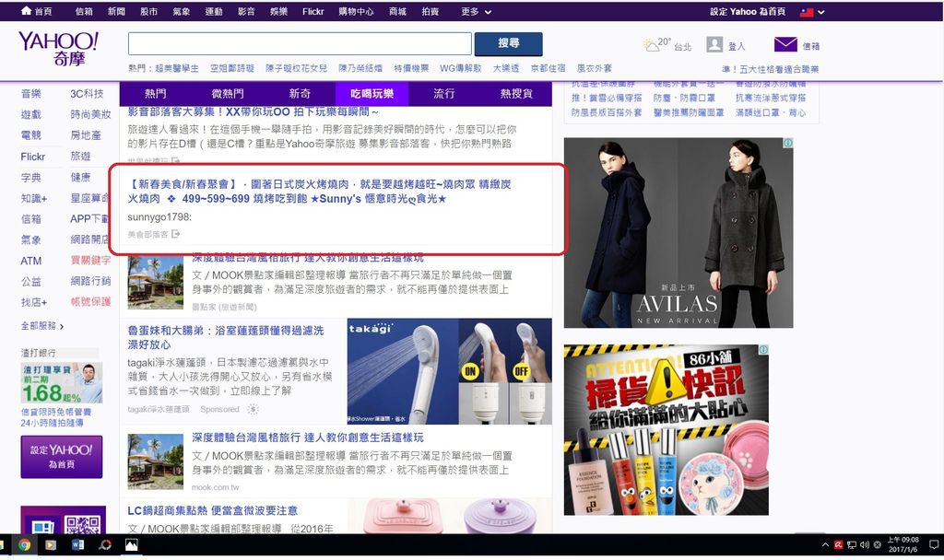Open 新聞 in the top navigation

pyautogui.click(x=116, y=11)
